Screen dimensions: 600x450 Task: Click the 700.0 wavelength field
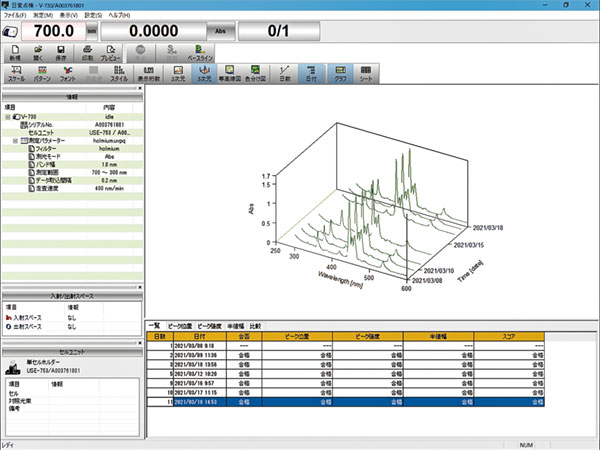(54, 31)
